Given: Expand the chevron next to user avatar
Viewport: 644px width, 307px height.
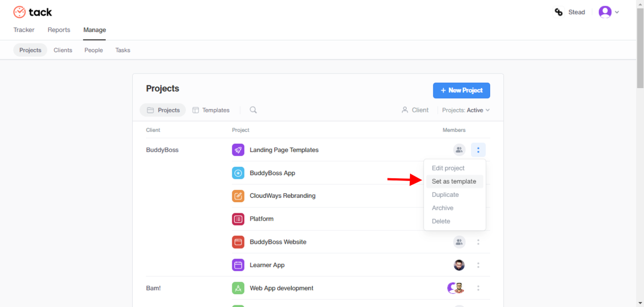Looking at the screenshot, I should (617, 12).
